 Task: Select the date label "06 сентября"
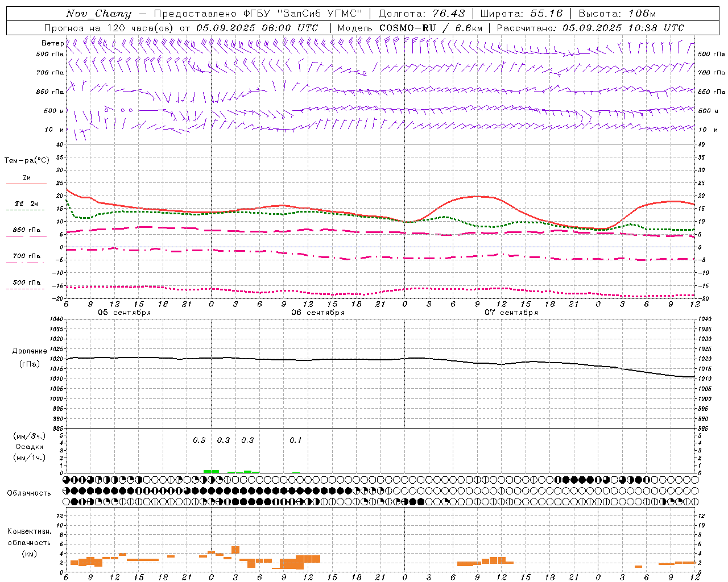(318, 313)
